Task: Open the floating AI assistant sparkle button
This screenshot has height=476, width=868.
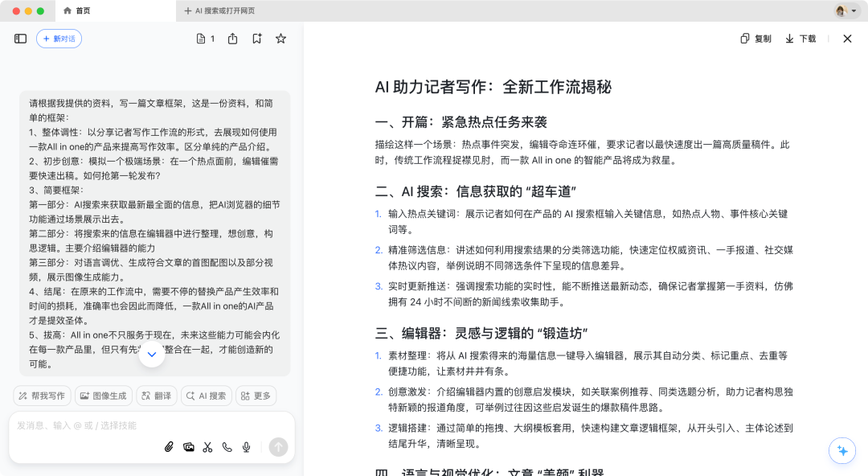Action: (842, 451)
